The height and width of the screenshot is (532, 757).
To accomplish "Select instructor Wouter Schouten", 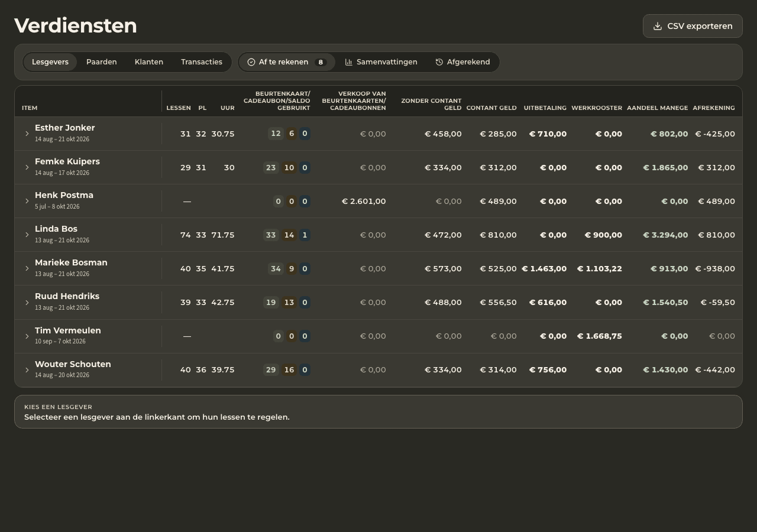I will click(73, 364).
